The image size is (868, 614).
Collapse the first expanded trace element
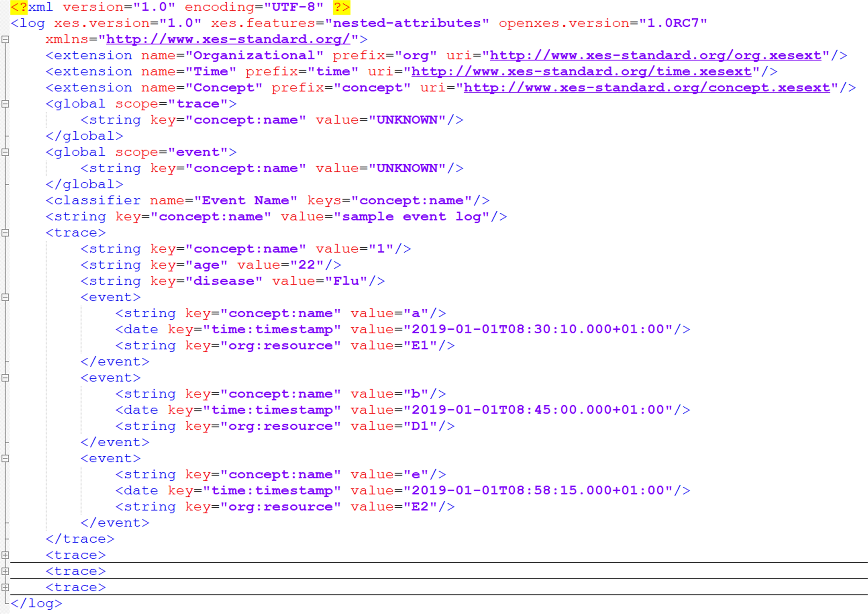click(x=5, y=233)
